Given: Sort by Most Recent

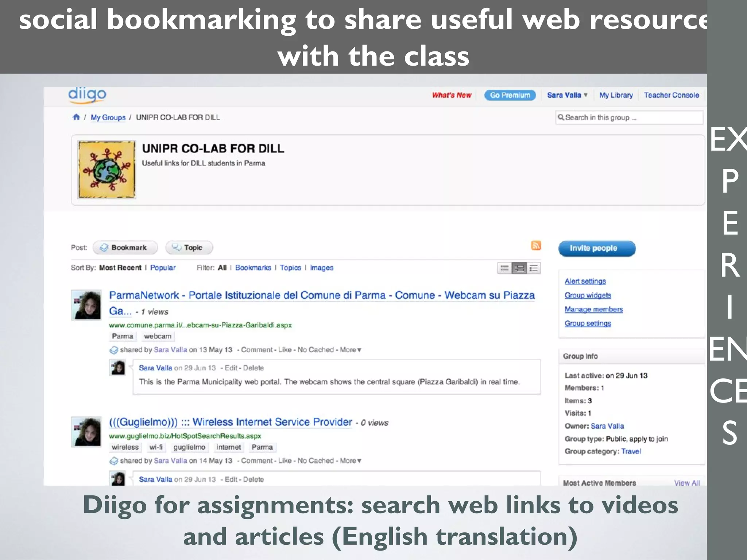Looking at the screenshot, I should (120, 268).
